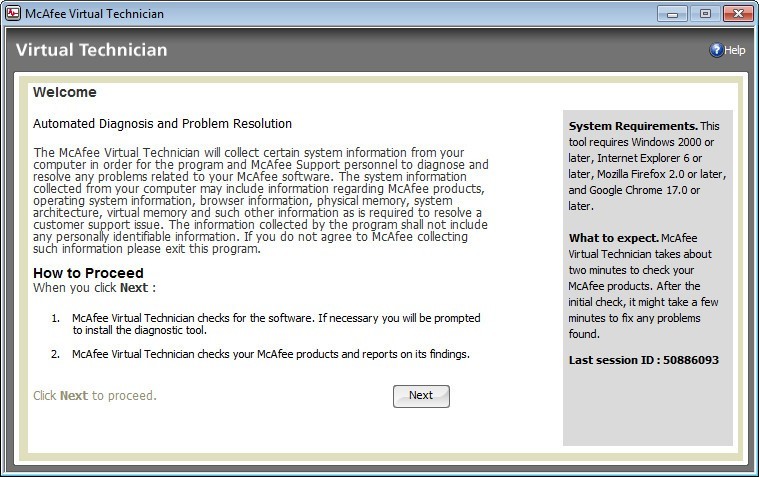Screen dimensions: 759x477
Task: Maximize the McAfee Virtual Technician window
Action: click(x=705, y=14)
